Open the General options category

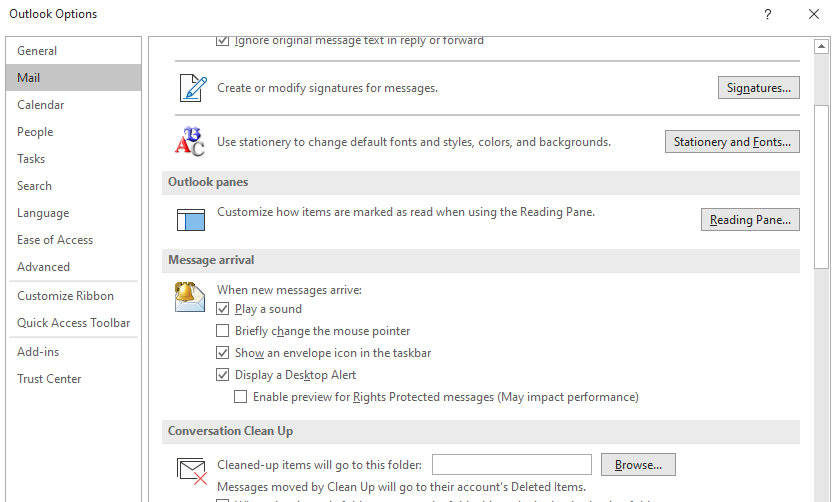point(74,51)
